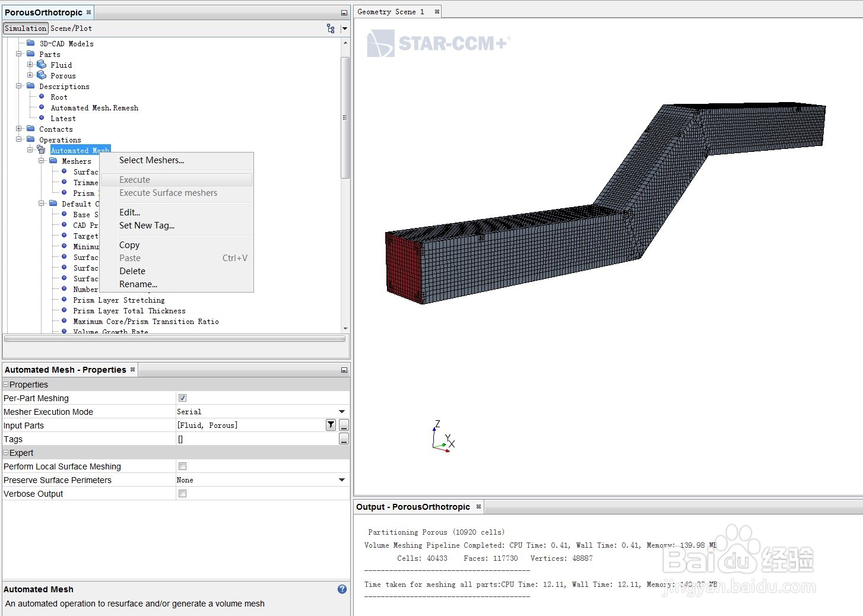Click the tree scroll down arrow
Viewport: 863px width, 616px height.
pos(345,328)
